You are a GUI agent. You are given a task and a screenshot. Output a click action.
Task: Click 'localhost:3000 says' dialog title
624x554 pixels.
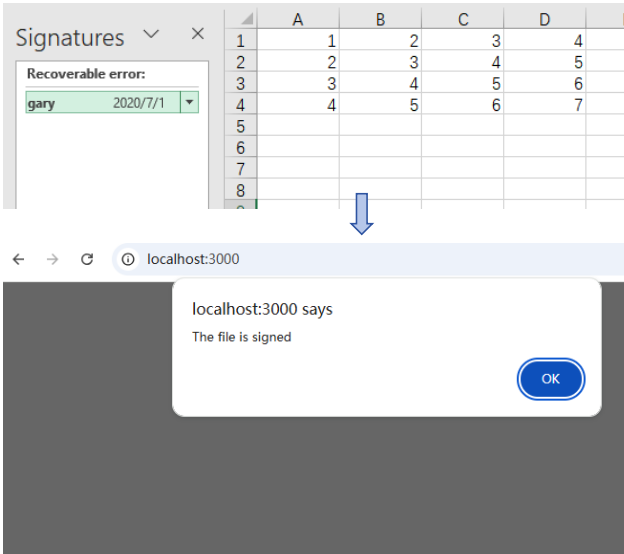[x=262, y=309]
